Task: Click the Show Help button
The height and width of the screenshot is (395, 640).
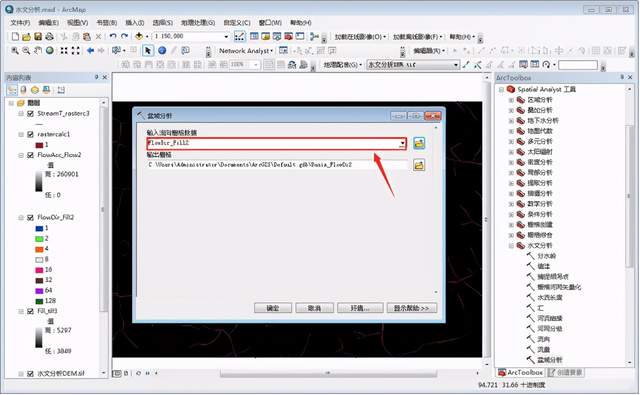Action: (x=411, y=308)
